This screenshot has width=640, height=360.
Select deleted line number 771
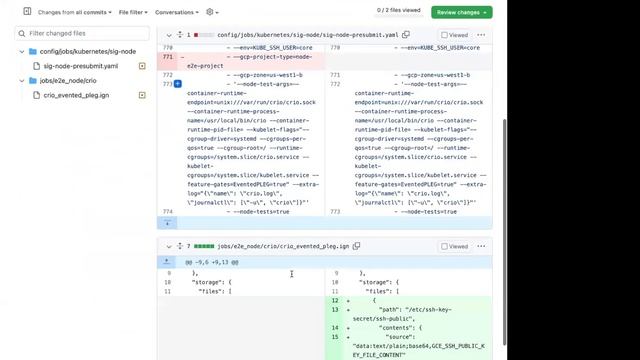168,57
